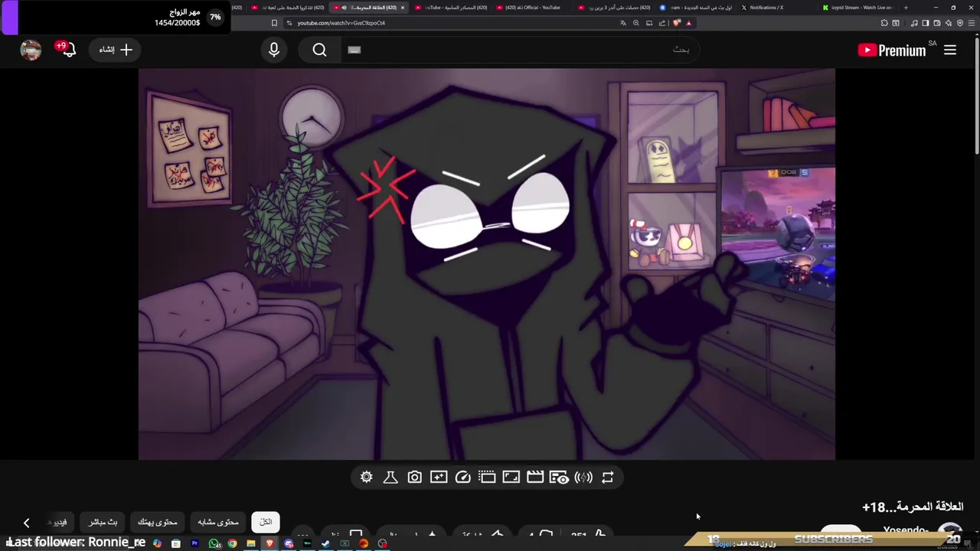Select the partly hidden 'فيديو' filter chip
Image resolution: width=980 pixels, height=551 pixels.
[x=60, y=522]
